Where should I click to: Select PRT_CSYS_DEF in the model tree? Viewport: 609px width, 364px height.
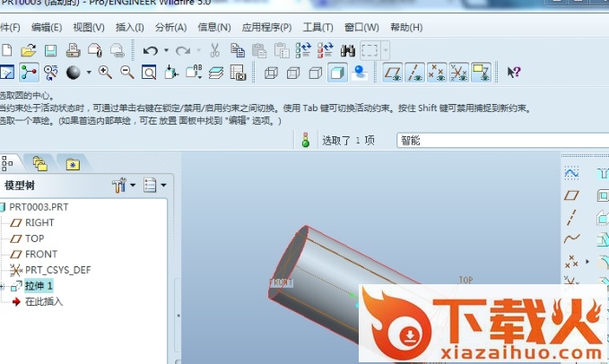click(x=57, y=270)
